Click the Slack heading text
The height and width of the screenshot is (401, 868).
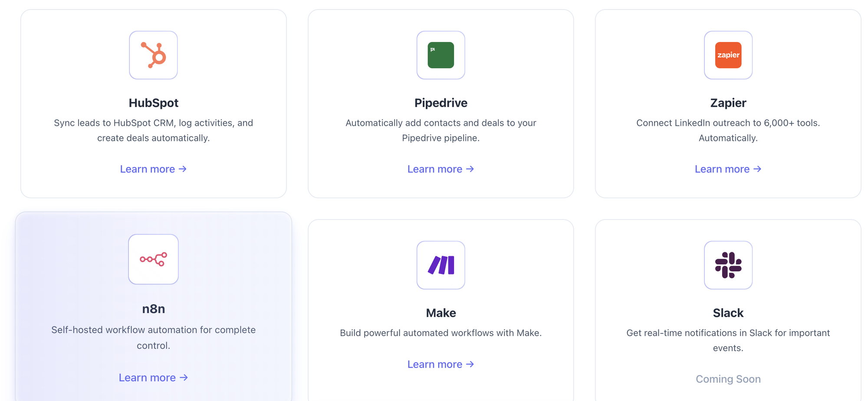[x=728, y=313]
